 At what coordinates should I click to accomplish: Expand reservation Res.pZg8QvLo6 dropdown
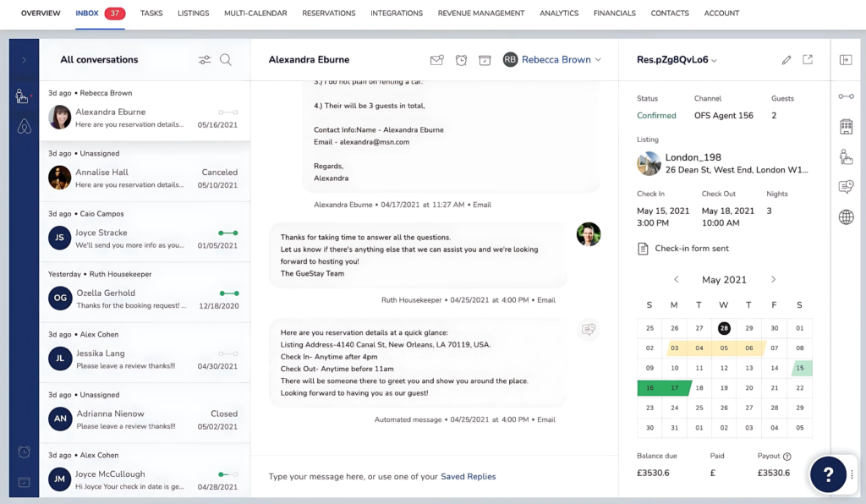(677, 60)
